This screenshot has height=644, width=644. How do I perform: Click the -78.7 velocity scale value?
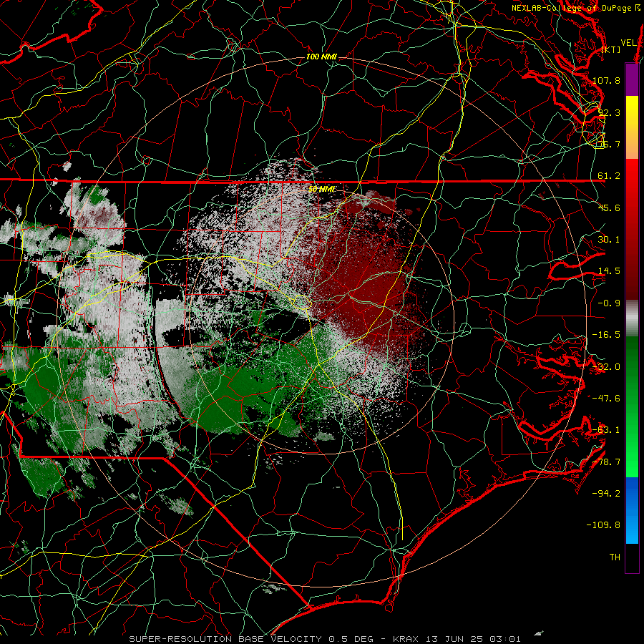click(x=606, y=462)
